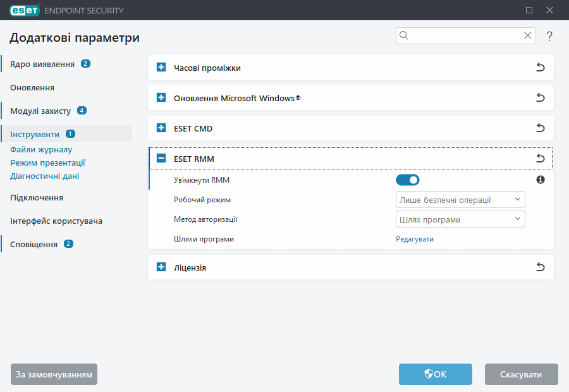Image resolution: width=569 pixels, height=392 pixels.
Task: Revert Оновлення Microsoft Windows settings
Action: point(541,97)
